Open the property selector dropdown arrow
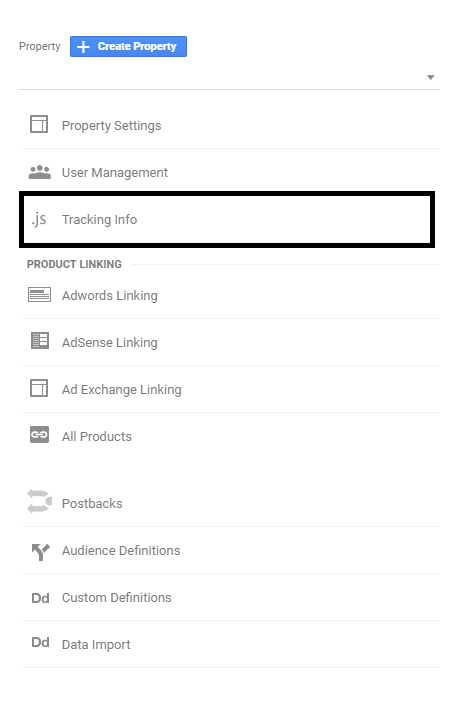The image size is (449, 715). 430,77
